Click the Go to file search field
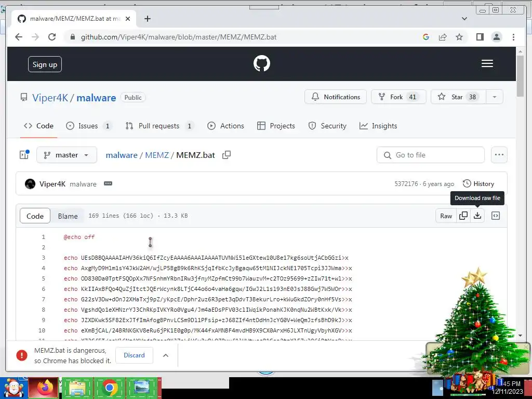The height and width of the screenshot is (399, 532). (431, 155)
